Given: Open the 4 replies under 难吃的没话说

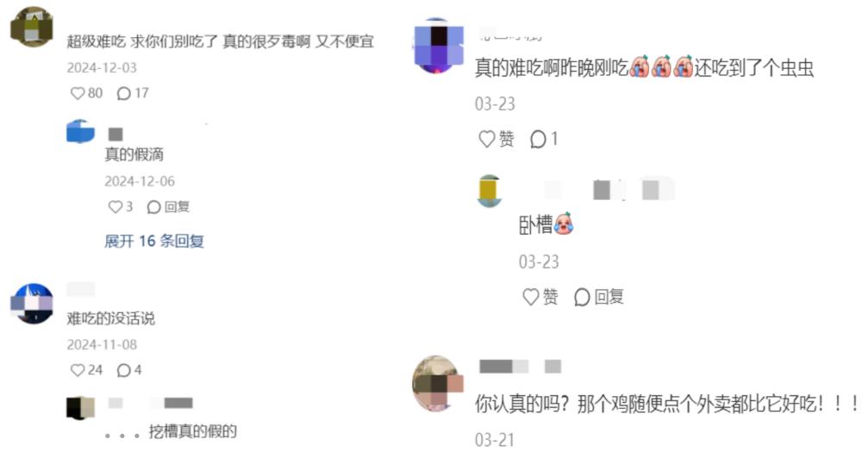Looking at the screenshot, I should point(129,370).
